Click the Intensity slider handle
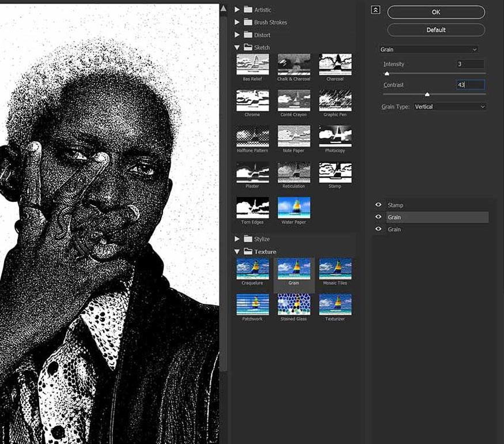Image resolution: width=504 pixels, height=444 pixels. point(387,74)
